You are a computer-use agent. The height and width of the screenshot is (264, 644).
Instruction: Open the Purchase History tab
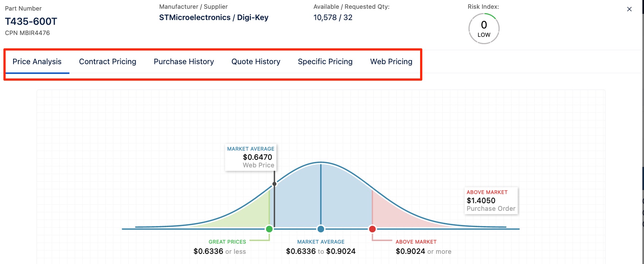[184, 62]
